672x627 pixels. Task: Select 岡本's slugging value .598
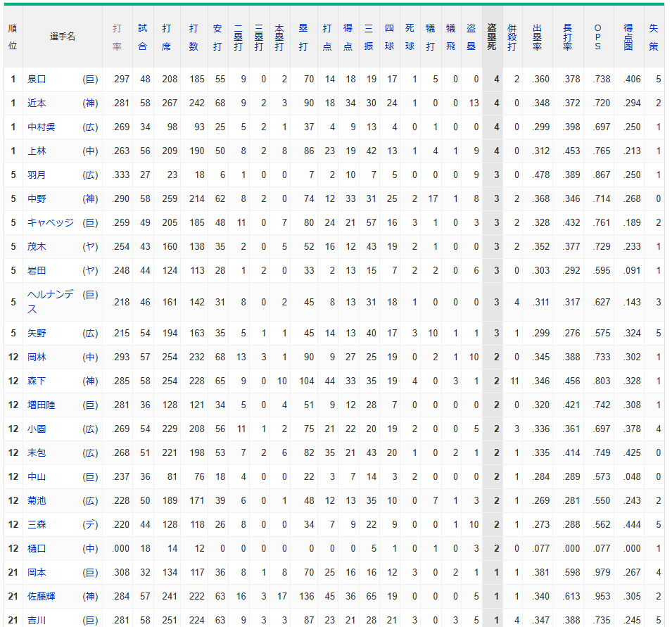pyautogui.click(x=571, y=573)
